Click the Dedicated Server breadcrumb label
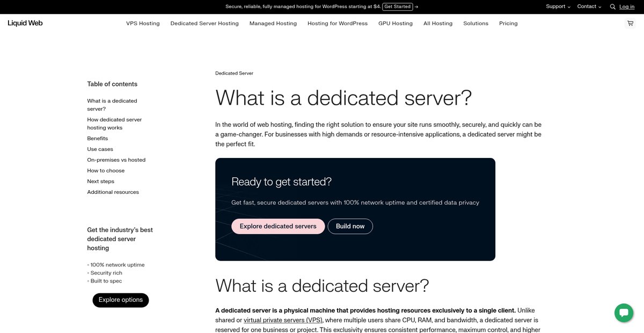Image resolution: width=644 pixels, height=333 pixels. tap(234, 73)
